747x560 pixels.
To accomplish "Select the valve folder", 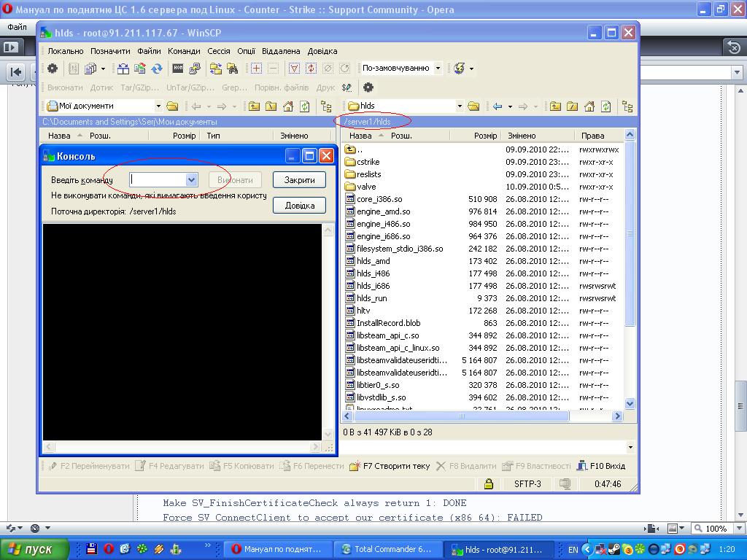I will (x=366, y=187).
